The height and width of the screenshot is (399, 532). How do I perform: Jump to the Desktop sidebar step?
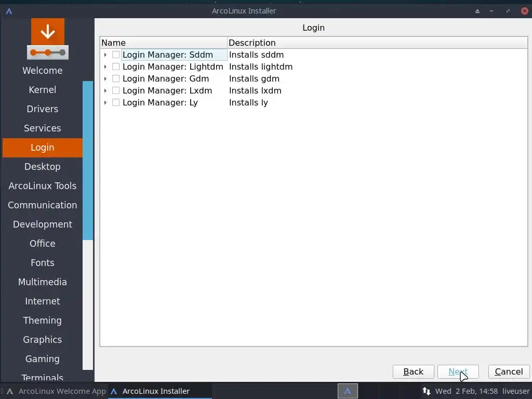pos(43,167)
